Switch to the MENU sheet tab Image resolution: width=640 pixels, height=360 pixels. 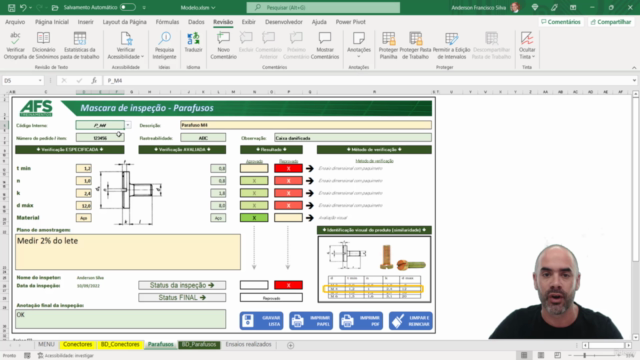tap(46, 345)
